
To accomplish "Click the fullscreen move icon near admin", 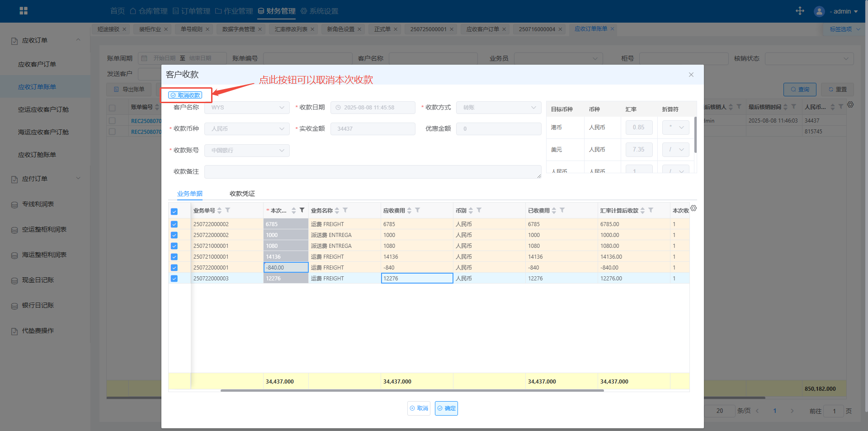I will click(800, 11).
